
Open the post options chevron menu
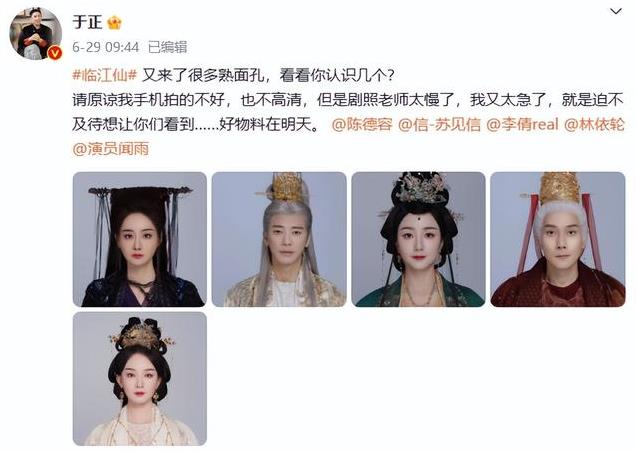616,11
